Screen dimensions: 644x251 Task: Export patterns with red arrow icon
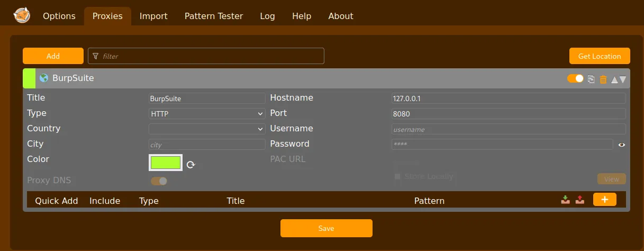pos(579,200)
